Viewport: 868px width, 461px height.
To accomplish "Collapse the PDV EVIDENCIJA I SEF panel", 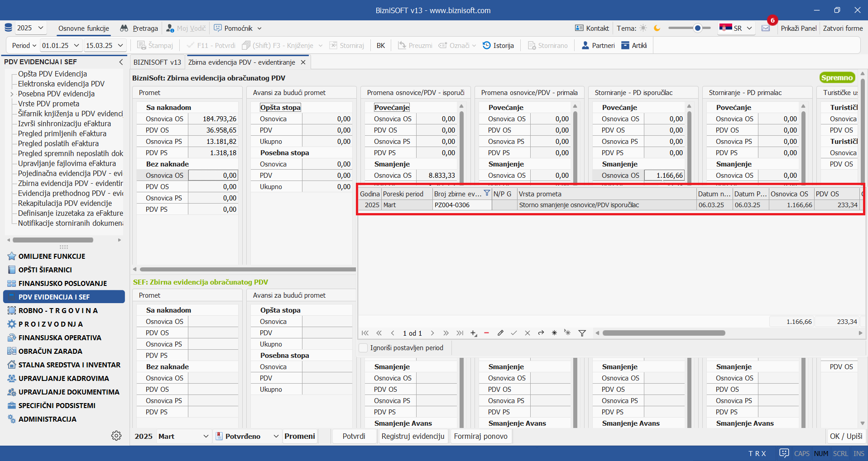I will (x=120, y=62).
